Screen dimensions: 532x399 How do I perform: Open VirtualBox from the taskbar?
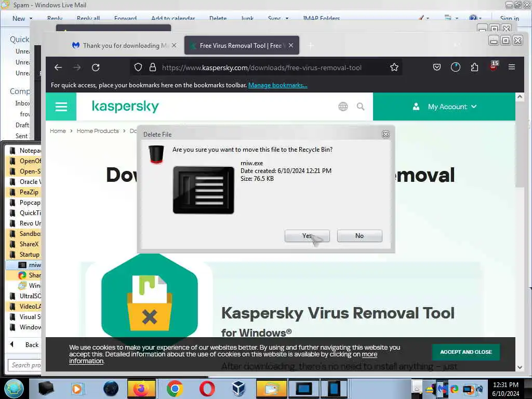point(238,389)
